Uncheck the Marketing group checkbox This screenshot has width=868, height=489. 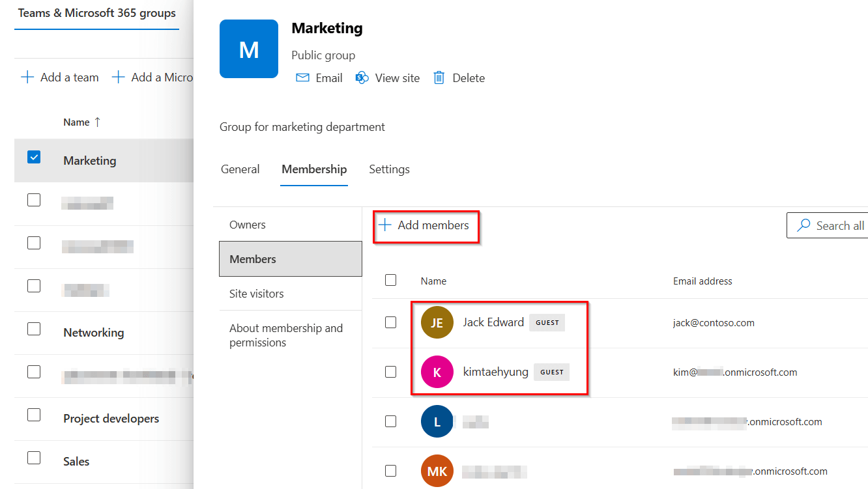(34, 157)
